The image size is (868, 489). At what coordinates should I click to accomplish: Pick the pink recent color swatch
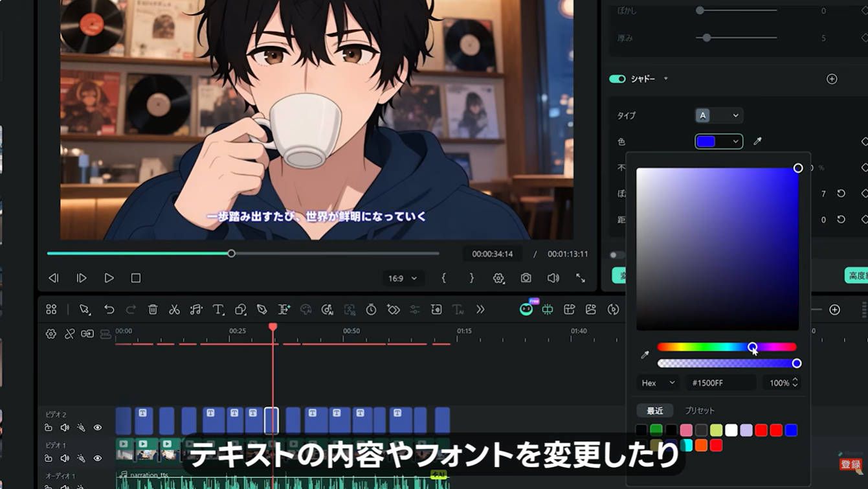686,430
